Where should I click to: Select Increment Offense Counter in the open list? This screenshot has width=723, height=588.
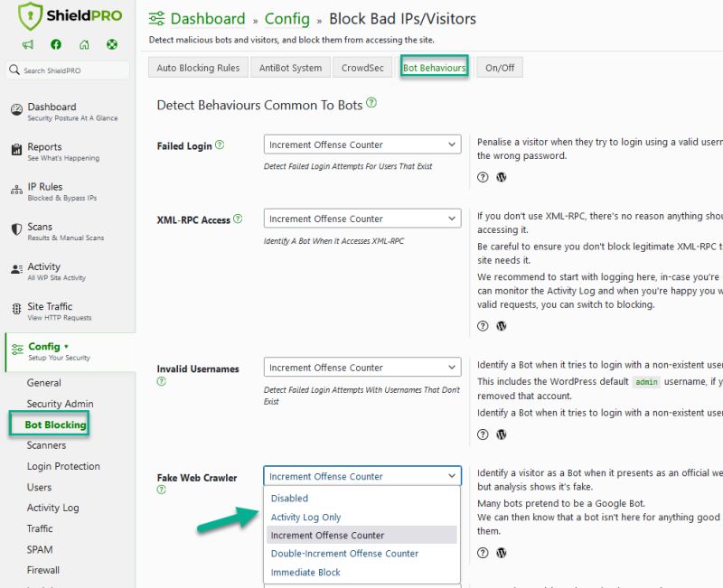[x=362, y=535]
